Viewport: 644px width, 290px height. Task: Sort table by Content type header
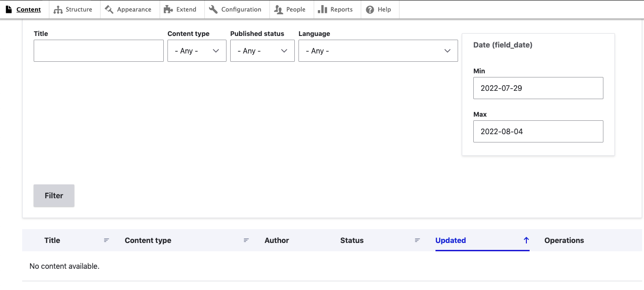(x=148, y=240)
